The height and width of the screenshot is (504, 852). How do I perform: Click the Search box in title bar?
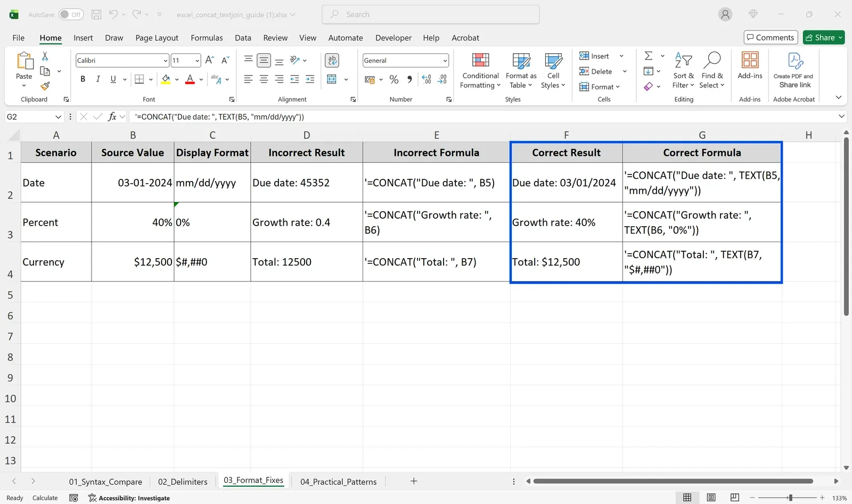[x=430, y=14]
